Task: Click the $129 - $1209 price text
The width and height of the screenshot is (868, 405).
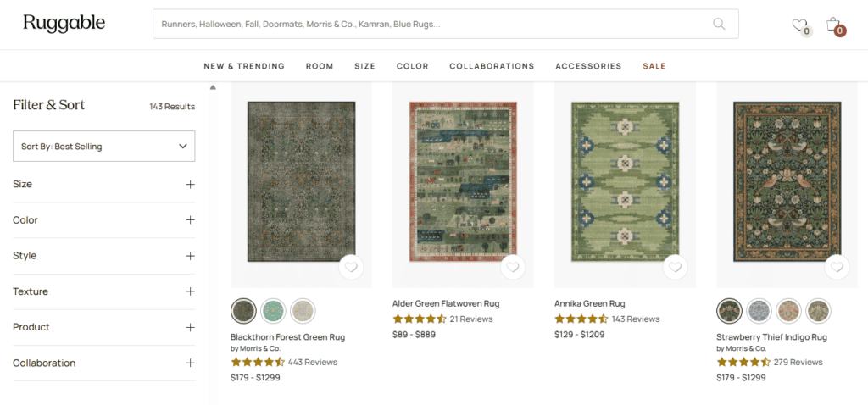Action: point(580,335)
